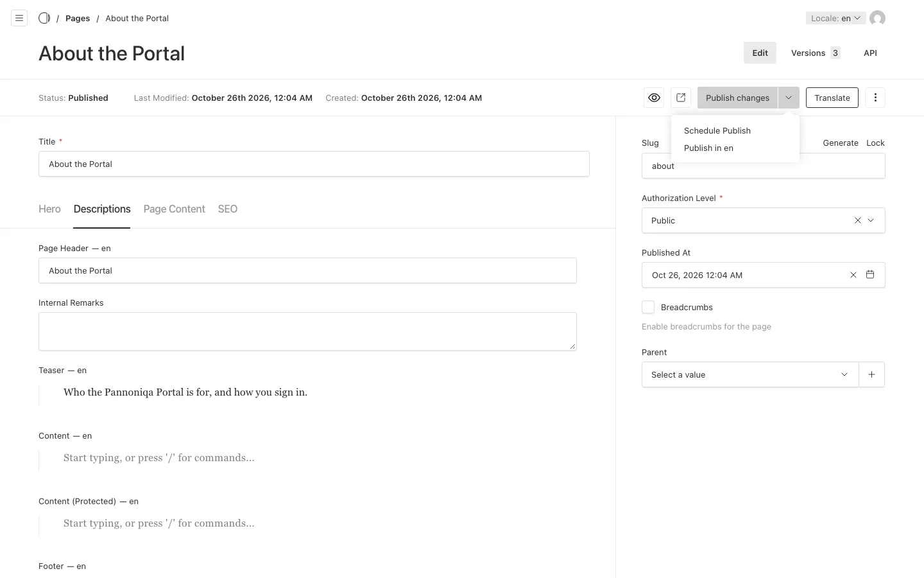
Task: Enable the Breadcrumbs checkbox
Action: point(648,307)
